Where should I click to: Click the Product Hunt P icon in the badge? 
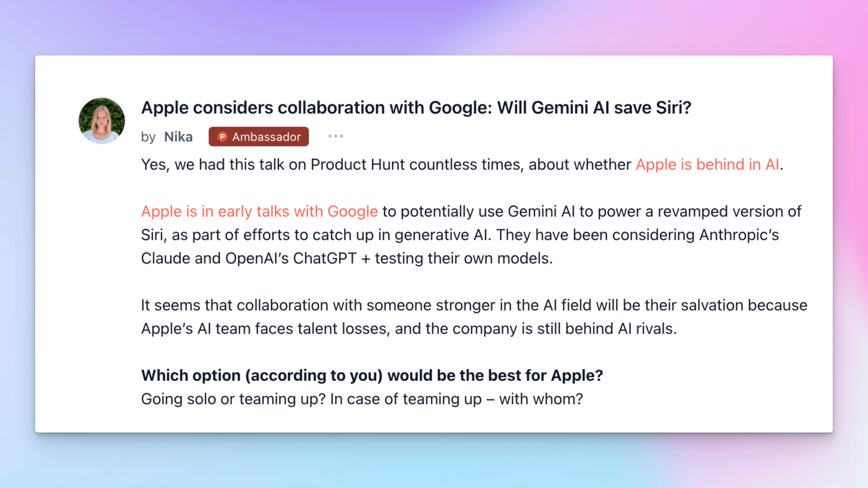(x=222, y=136)
